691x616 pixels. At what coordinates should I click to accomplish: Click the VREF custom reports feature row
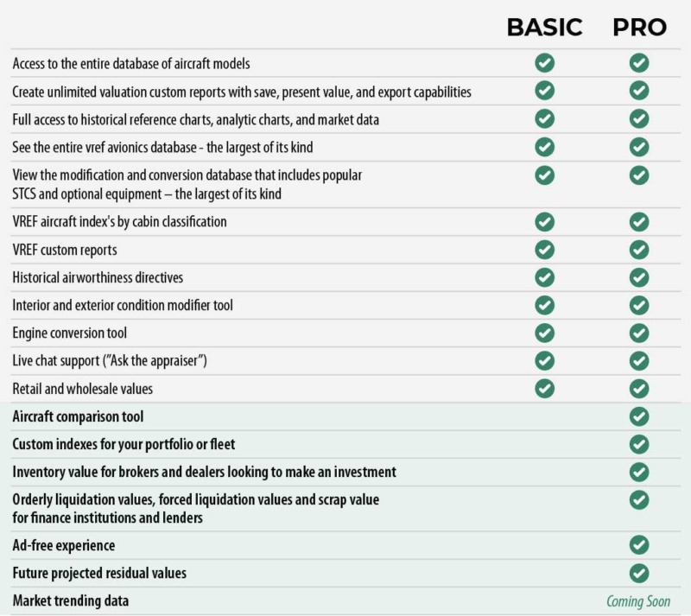(x=65, y=250)
